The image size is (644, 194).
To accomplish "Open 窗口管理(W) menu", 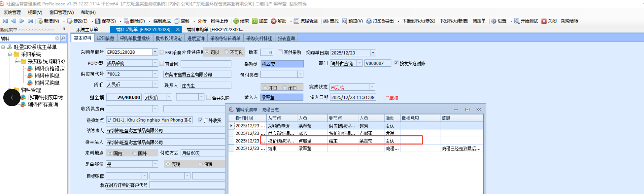I will (x=62, y=12).
